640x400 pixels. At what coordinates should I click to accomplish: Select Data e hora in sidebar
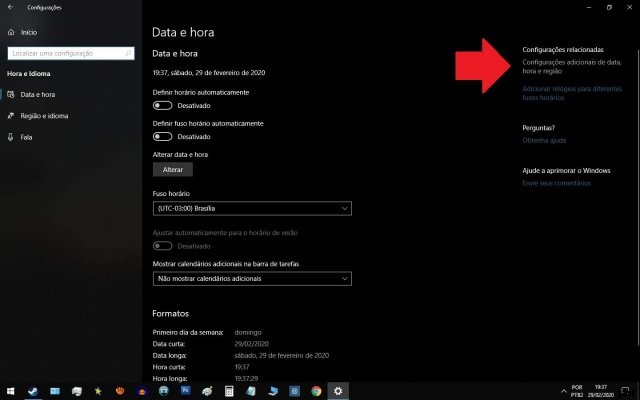point(37,95)
